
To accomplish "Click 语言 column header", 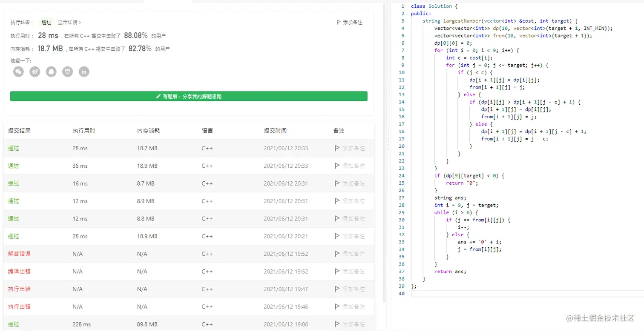I will (207, 131).
